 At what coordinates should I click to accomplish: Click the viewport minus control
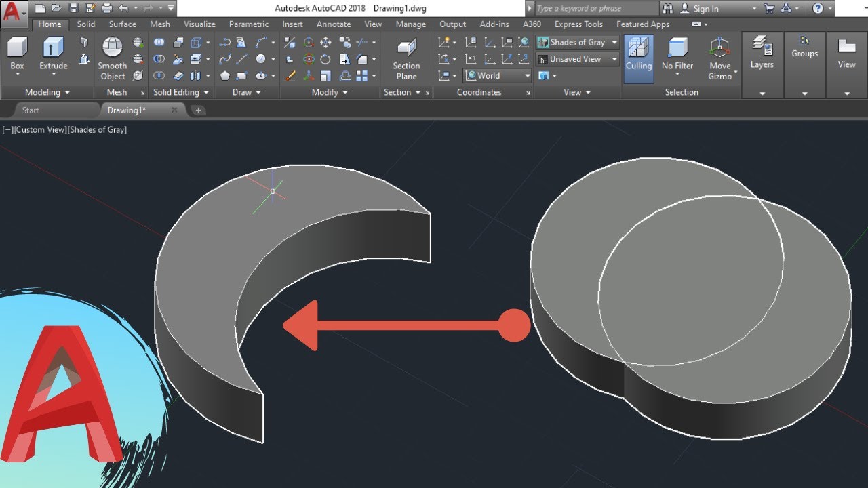[x=7, y=129]
